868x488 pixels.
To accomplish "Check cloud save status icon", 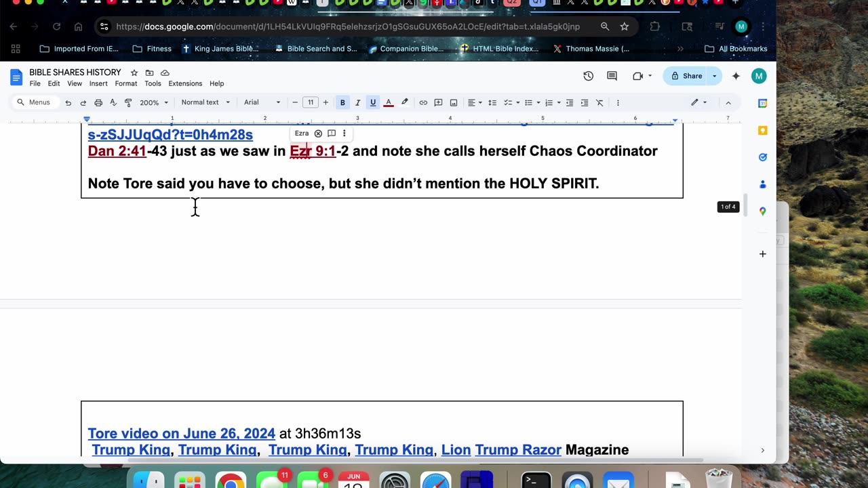I will click(x=165, y=73).
